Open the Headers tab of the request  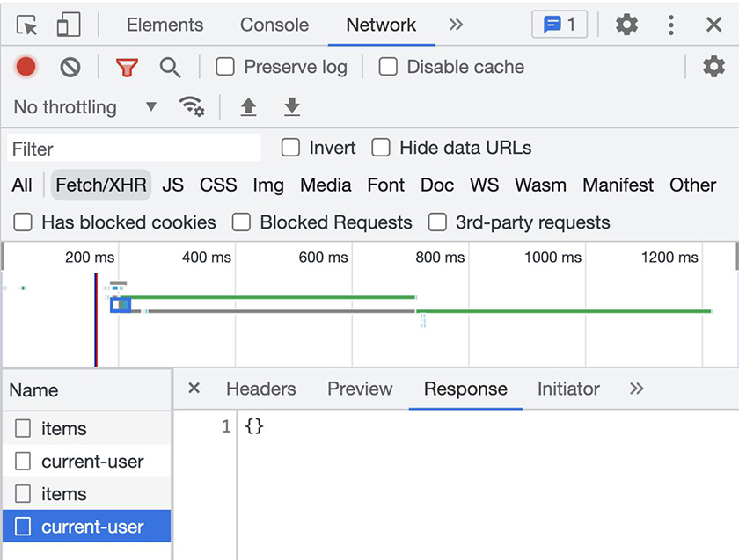260,389
